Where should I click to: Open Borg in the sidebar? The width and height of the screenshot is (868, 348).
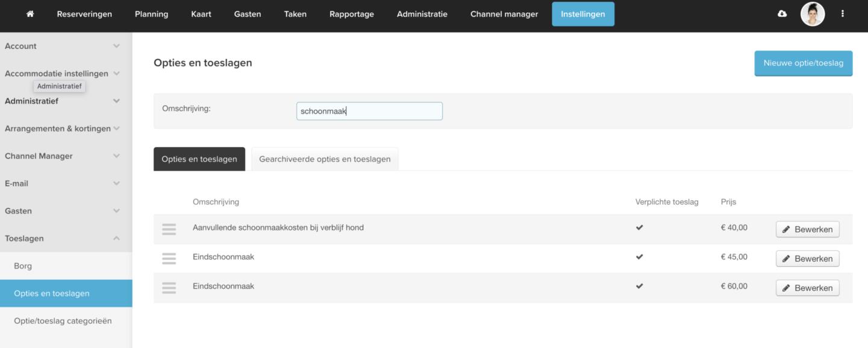(x=23, y=266)
